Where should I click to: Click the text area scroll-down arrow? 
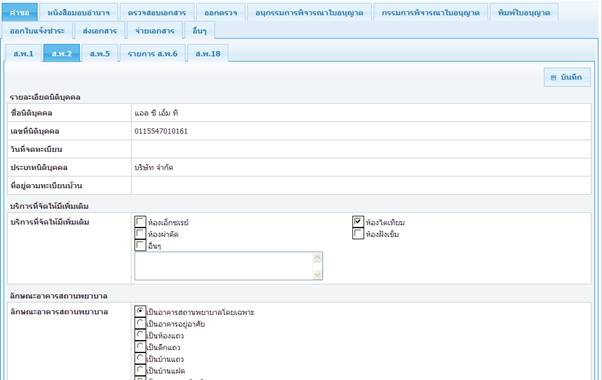tap(317, 274)
